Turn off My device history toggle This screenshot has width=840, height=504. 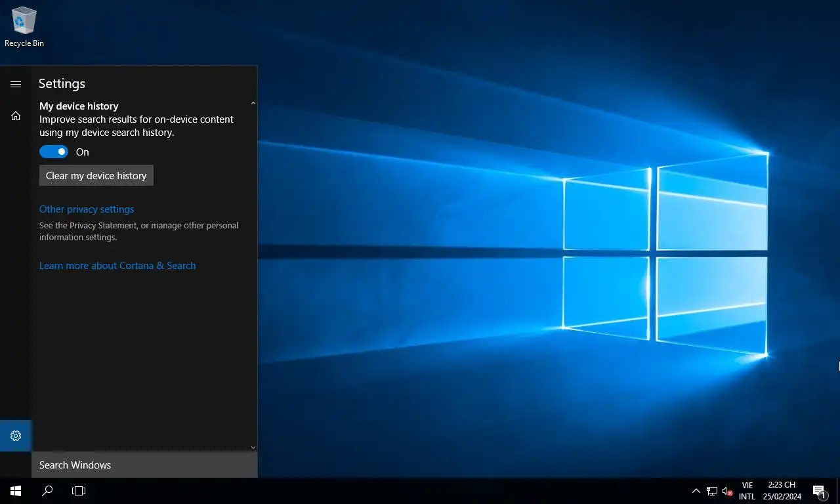point(54,152)
